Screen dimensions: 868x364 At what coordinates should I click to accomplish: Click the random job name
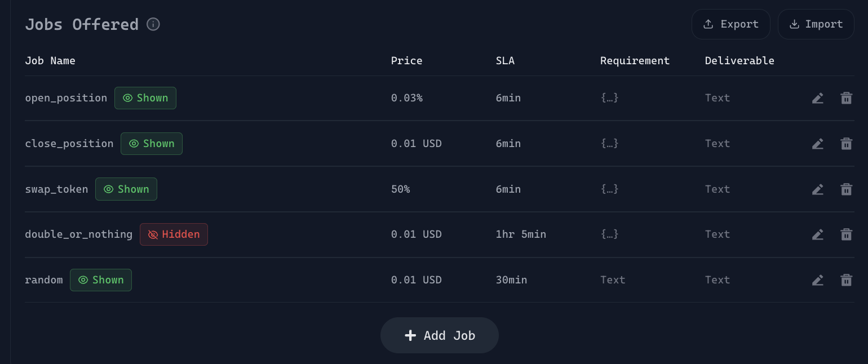pos(44,280)
